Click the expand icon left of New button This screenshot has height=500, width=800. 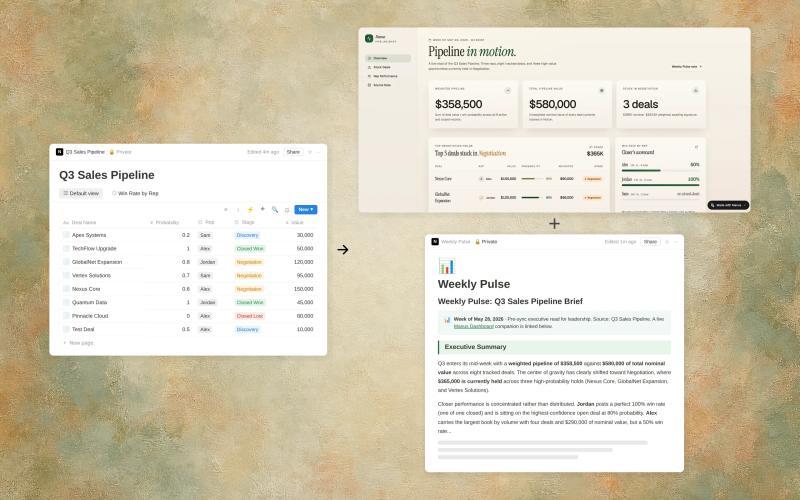(x=287, y=210)
